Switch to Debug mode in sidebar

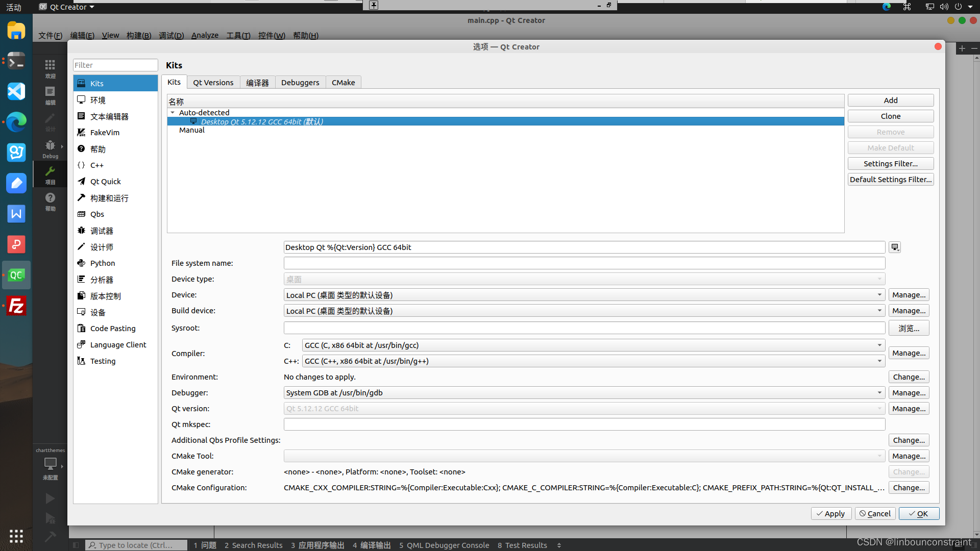(50, 148)
